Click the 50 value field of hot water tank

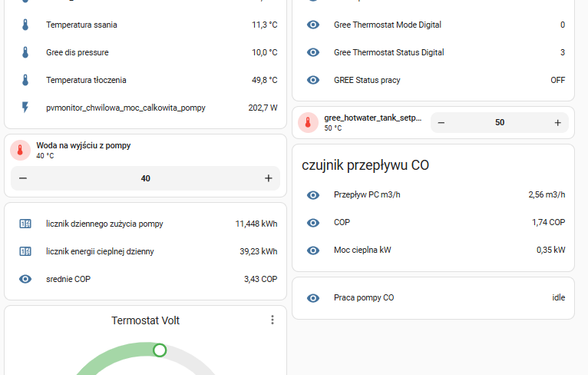(x=500, y=123)
